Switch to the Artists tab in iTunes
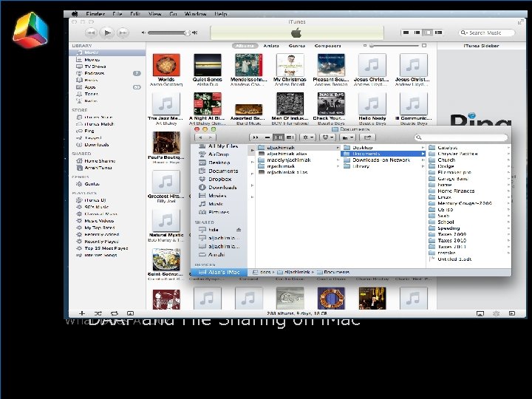The image size is (532, 399). [271, 46]
